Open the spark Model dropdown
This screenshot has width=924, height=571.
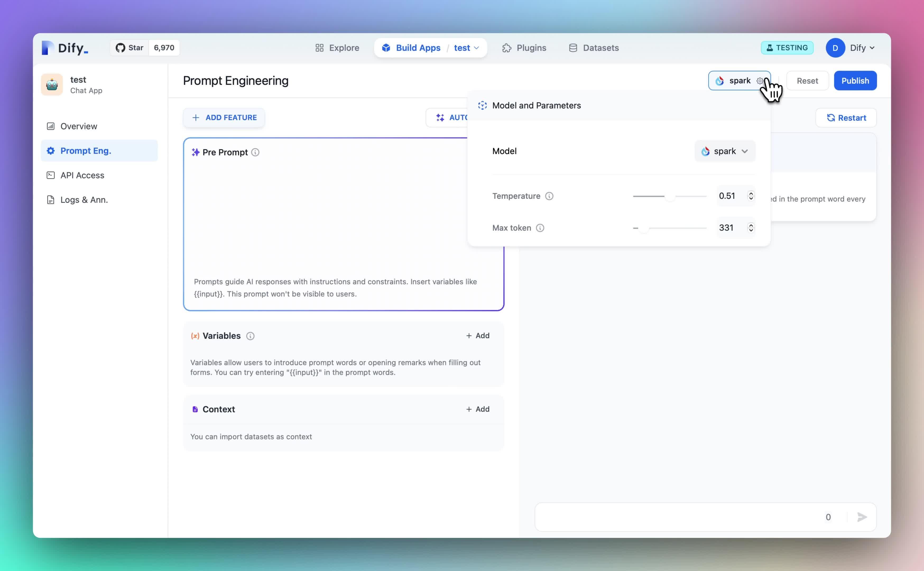coord(725,151)
